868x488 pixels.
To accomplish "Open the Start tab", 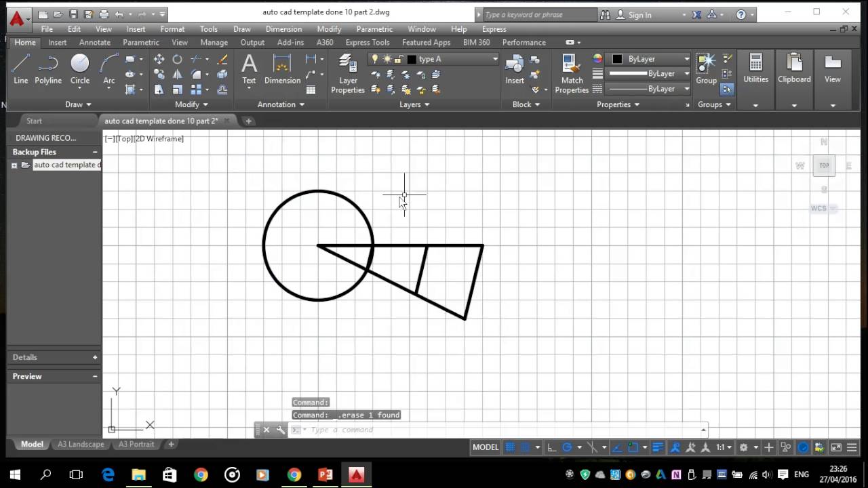I will pyautogui.click(x=34, y=121).
